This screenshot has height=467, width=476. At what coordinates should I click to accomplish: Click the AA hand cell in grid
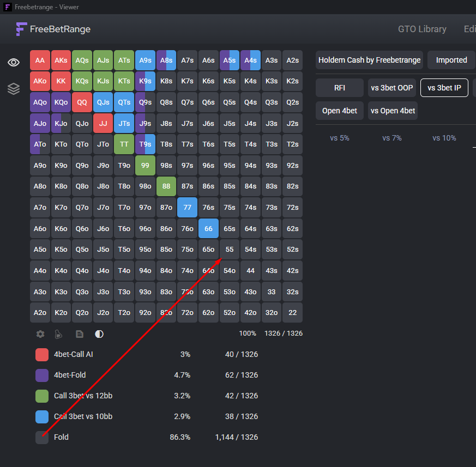tap(40, 60)
